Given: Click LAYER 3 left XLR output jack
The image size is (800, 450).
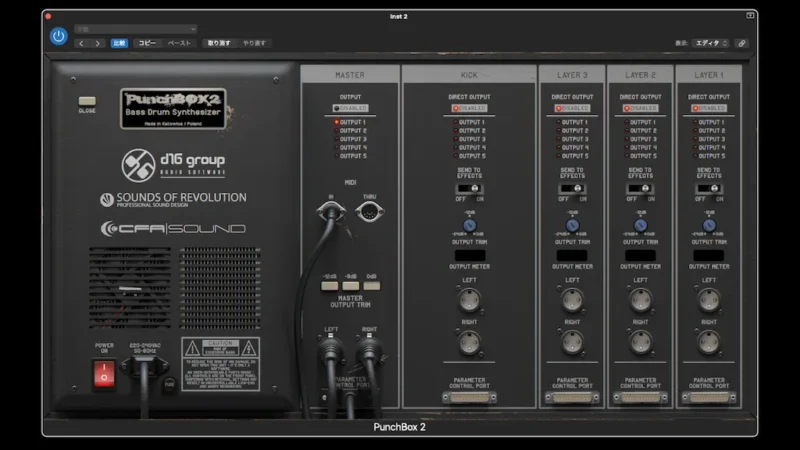Looking at the screenshot, I should coord(572,300).
